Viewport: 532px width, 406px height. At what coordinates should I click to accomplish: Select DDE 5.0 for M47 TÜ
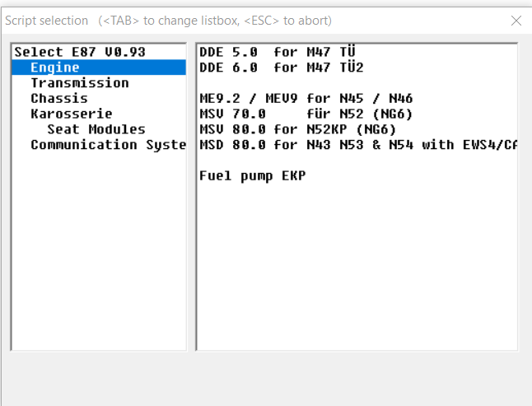pyautogui.click(x=278, y=52)
